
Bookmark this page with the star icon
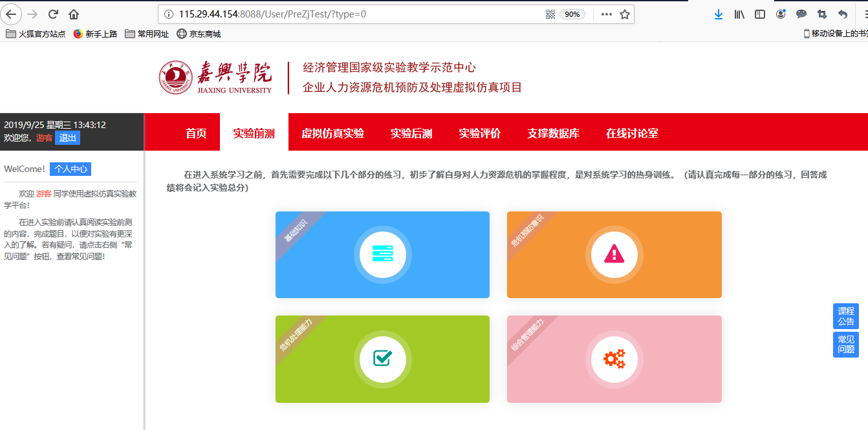624,14
